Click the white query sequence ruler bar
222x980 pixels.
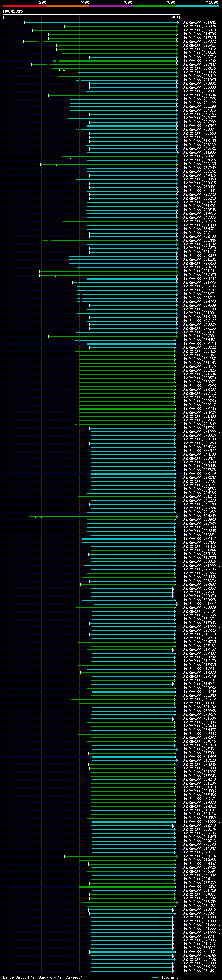point(91,14)
